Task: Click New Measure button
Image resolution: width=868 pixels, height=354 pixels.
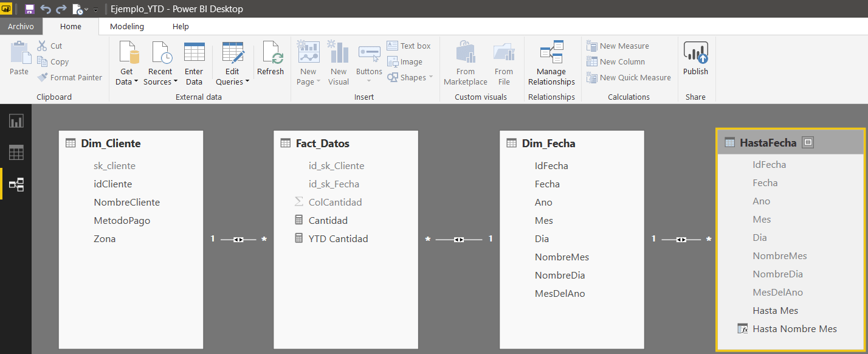Action: [x=618, y=46]
